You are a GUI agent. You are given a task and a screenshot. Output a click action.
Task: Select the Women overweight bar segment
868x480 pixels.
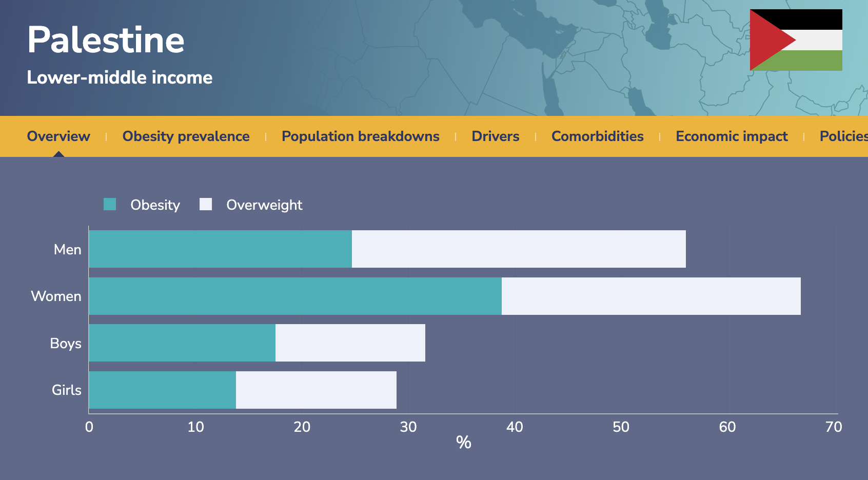coord(650,296)
